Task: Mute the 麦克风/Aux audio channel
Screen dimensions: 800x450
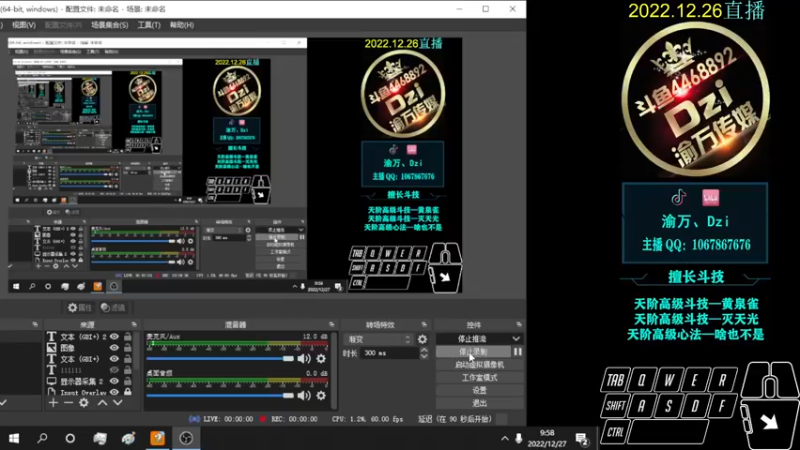Action: (x=304, y=359)
